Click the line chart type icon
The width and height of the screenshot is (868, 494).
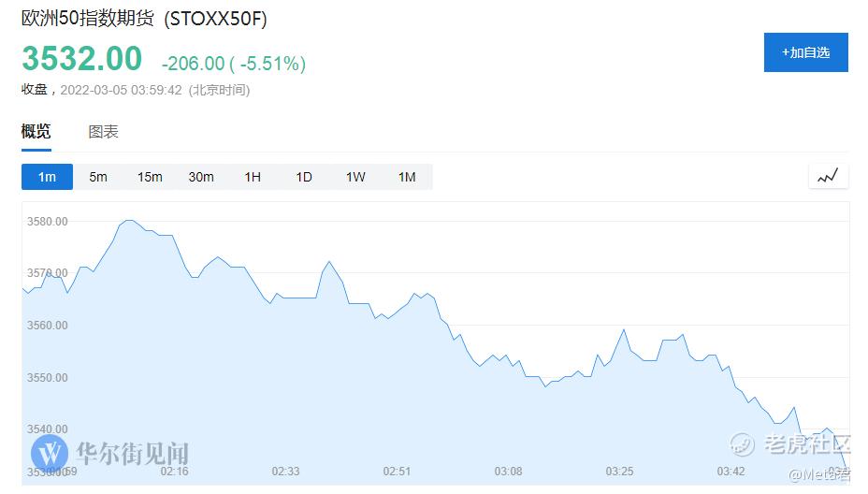click(x=828, y=176)
